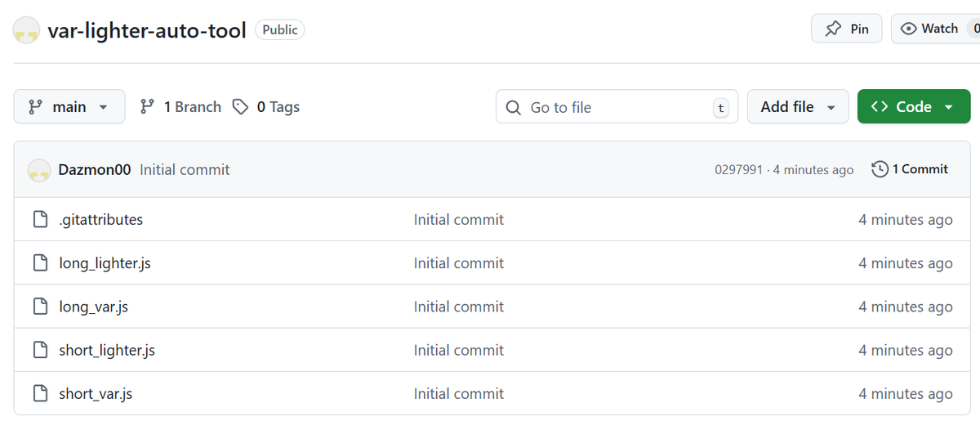Click the clock history icon near 1 Commit
Viewport: 980px width, 421px height.
[x=880, y=169]
